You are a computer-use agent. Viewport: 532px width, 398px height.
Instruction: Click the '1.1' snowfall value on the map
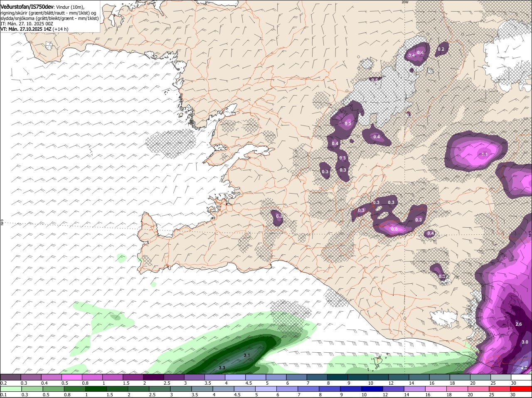tap(484, 154)
